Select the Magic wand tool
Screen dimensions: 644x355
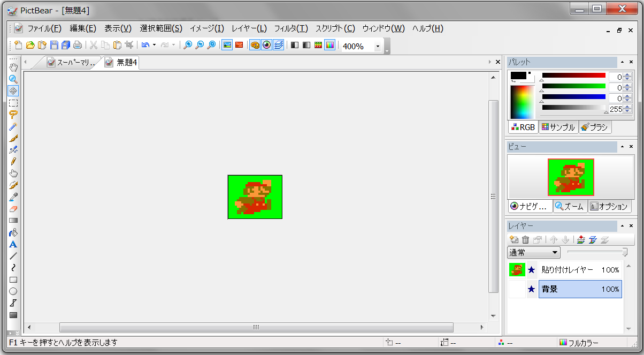(13, 126)
